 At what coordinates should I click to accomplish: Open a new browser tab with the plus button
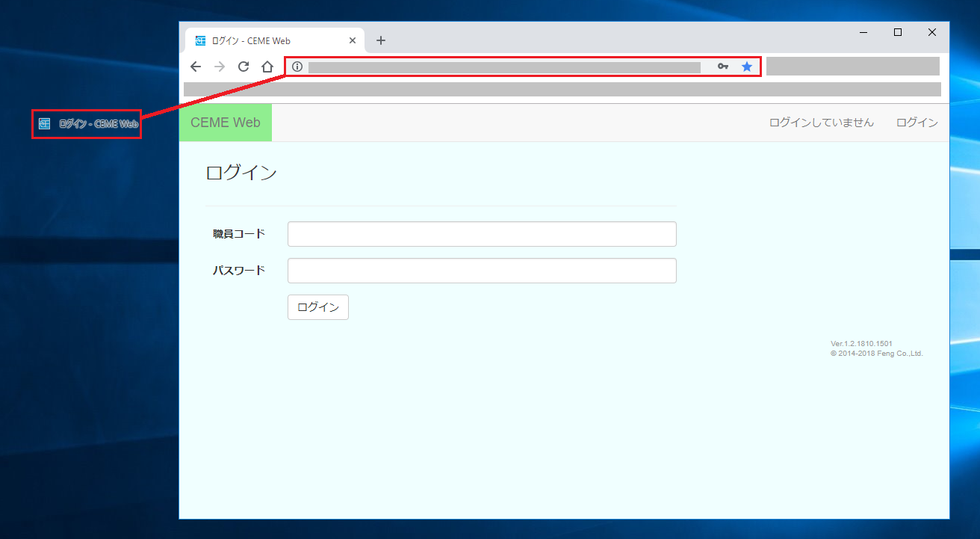[381, 40]
